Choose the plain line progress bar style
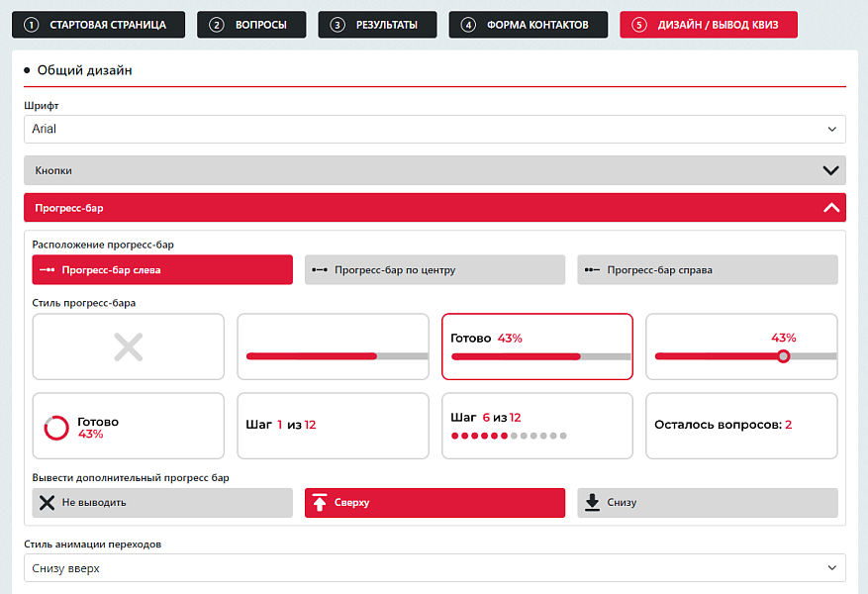This screenshot has width=868, height=594. [333, 346]
